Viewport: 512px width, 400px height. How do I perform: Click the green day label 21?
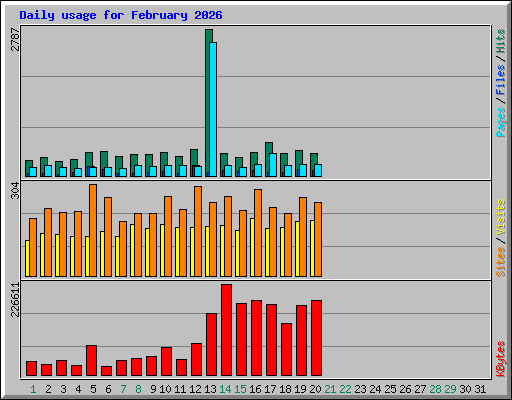(x=330, y=389)
